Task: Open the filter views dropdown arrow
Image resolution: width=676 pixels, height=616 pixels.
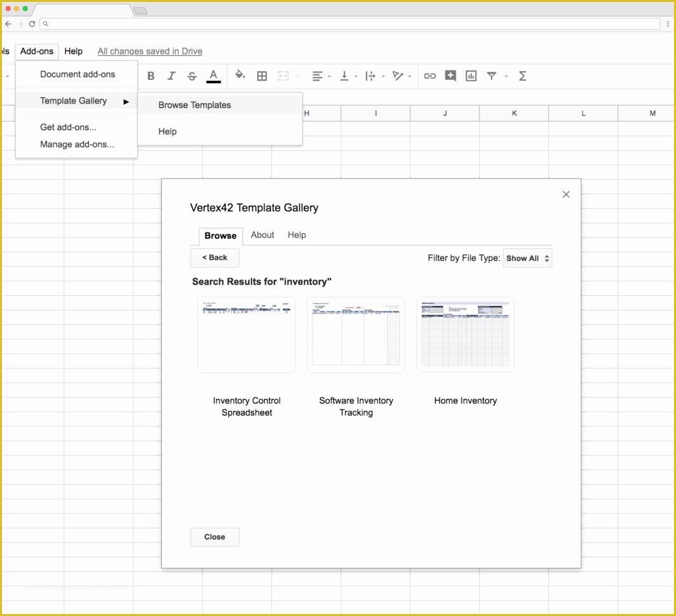Action: click(506, 76)
